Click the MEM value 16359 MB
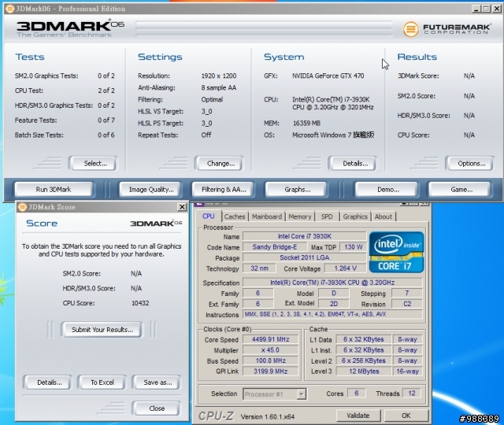504x425 pixels. (306, 123)
